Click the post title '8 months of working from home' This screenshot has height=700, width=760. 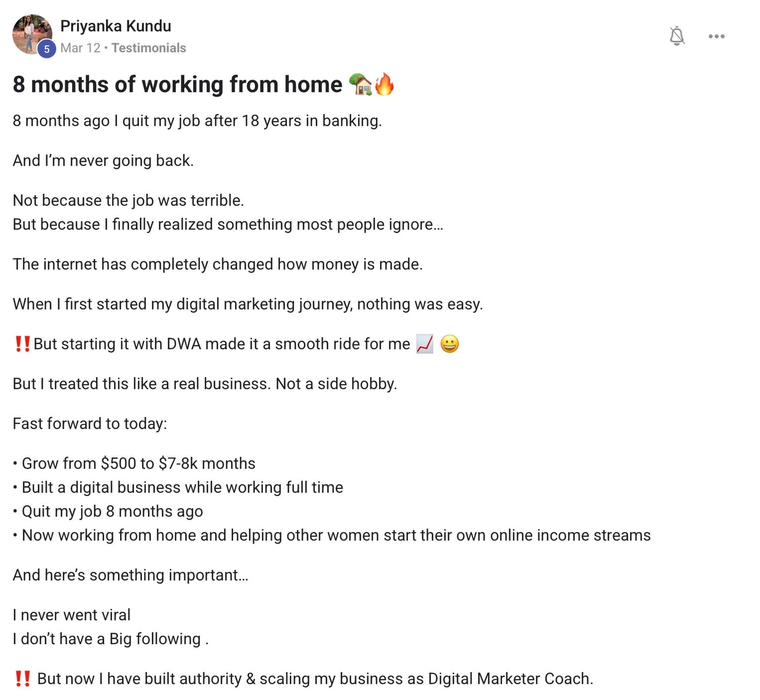(x=177, y=84)
